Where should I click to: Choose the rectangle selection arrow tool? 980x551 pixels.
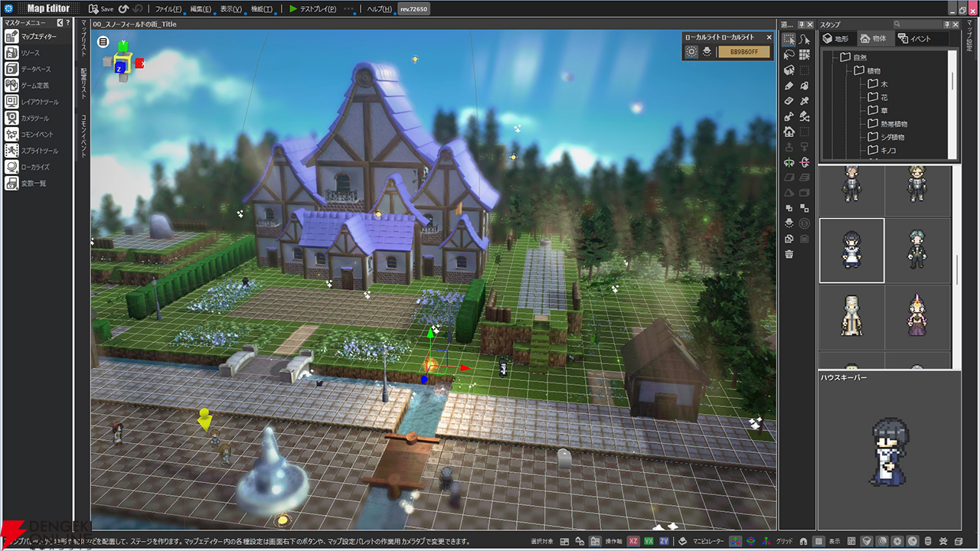coord(789,39)
